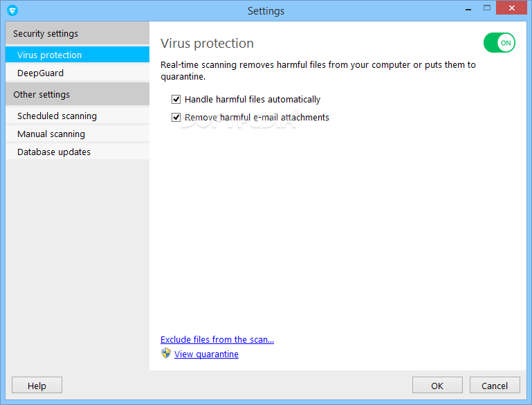Image resolution: width=532 pixels, height=405 pixels.
Task: Select Virus protection in the sidebar
Action: pyautogui.click(x=77, y=55)
